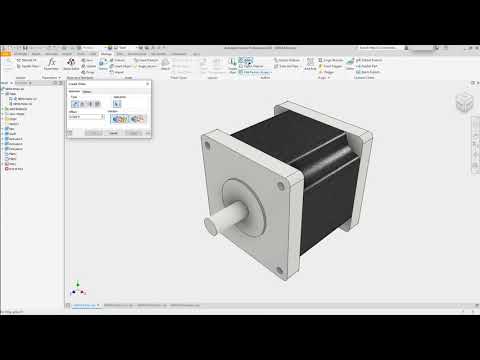Click the highlighted iMate command
The image size is (480, 360).
[x=246, y=60]
